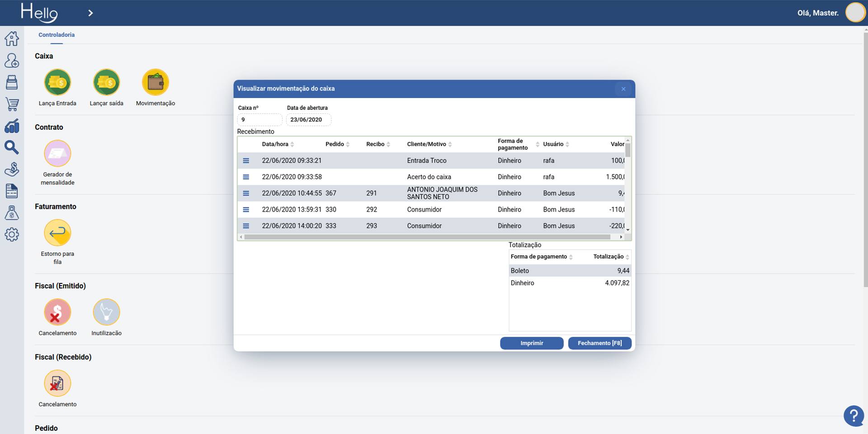The height and width of the screenshot is (434, 868).
Task: Click Estorno para fila icon
Action: click(x=57, y=233)
